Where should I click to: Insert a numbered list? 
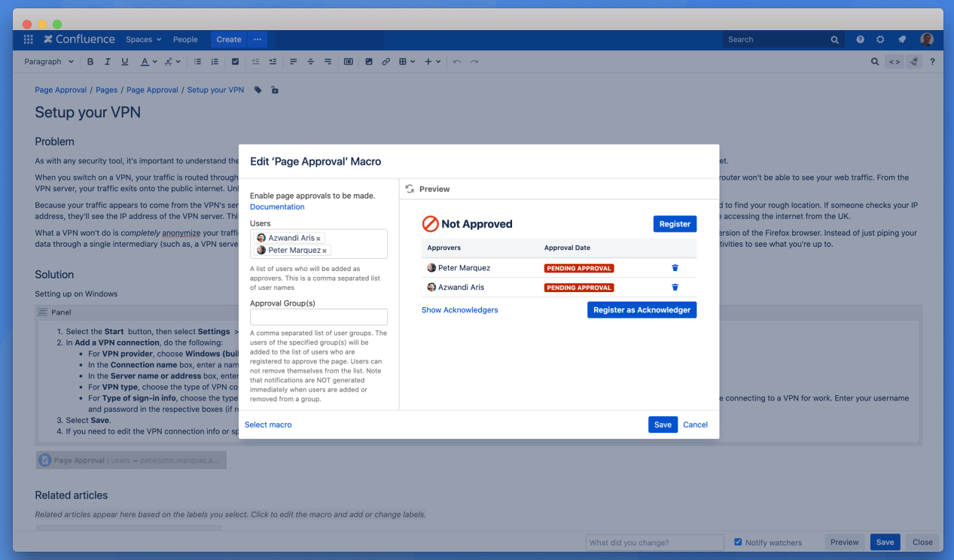coord(215,62)
